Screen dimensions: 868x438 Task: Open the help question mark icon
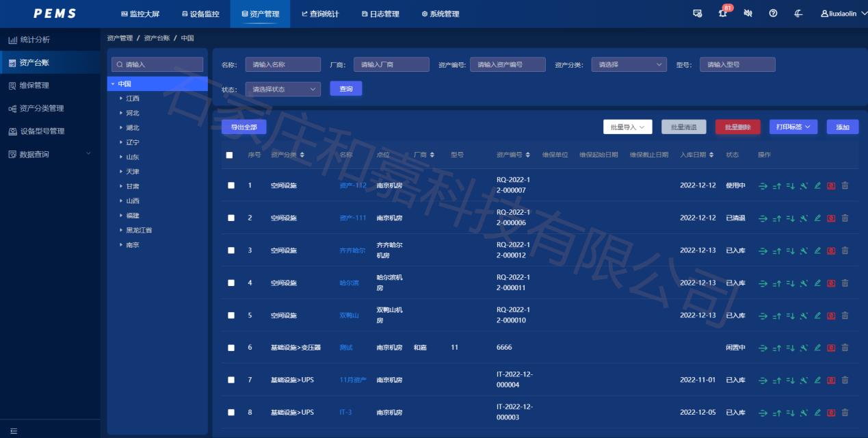(773, 14)
